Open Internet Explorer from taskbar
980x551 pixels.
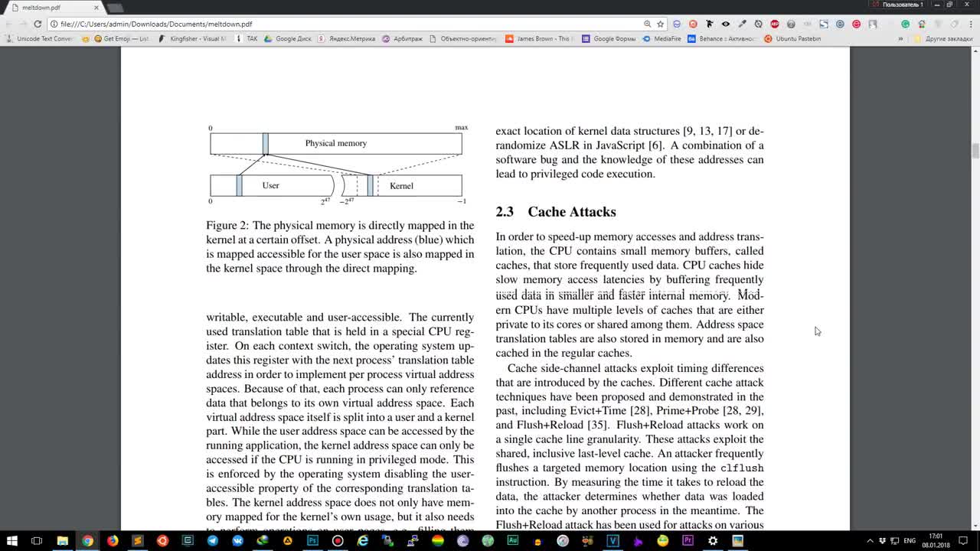[x=363, y=540]
